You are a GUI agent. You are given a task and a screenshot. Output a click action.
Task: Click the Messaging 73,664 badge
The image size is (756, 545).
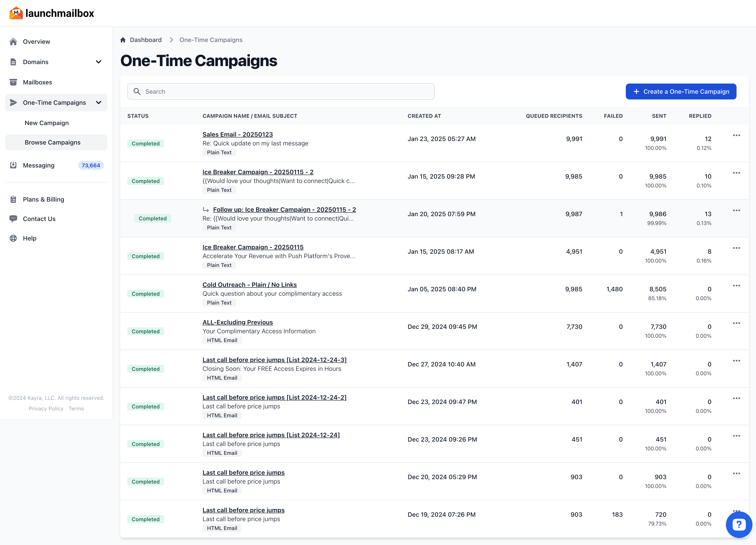[91, 165]
